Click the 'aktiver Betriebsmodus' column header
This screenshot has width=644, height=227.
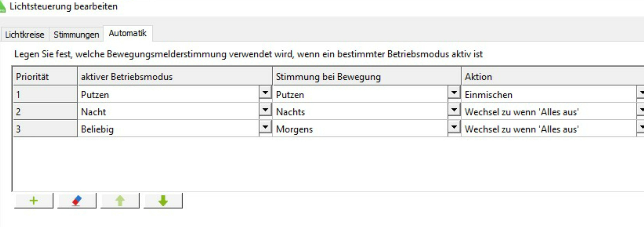pyautogui.click(x=175, y=77)
